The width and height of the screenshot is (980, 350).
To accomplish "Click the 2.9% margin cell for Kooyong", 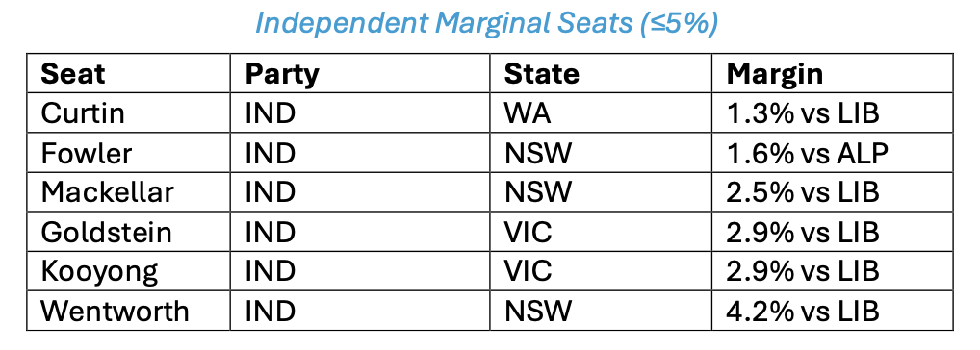I will pos(833,271).
